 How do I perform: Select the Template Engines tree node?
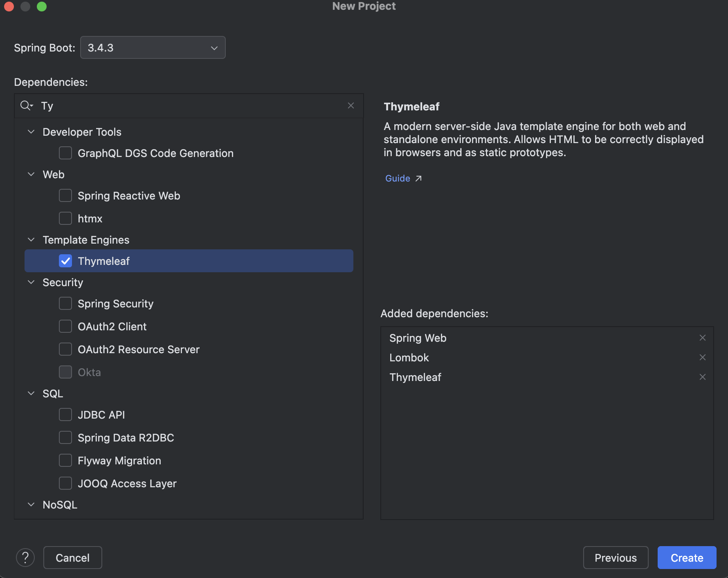[x=86, y=240]
